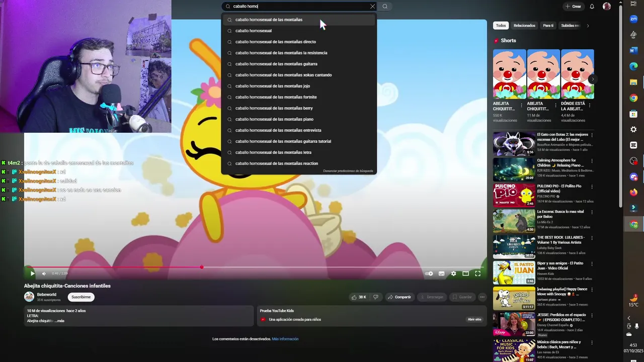Open options for 'THE BEST ROCK LULLABIES' video
This screenshot has width=644, height=362.
[592, 238]
